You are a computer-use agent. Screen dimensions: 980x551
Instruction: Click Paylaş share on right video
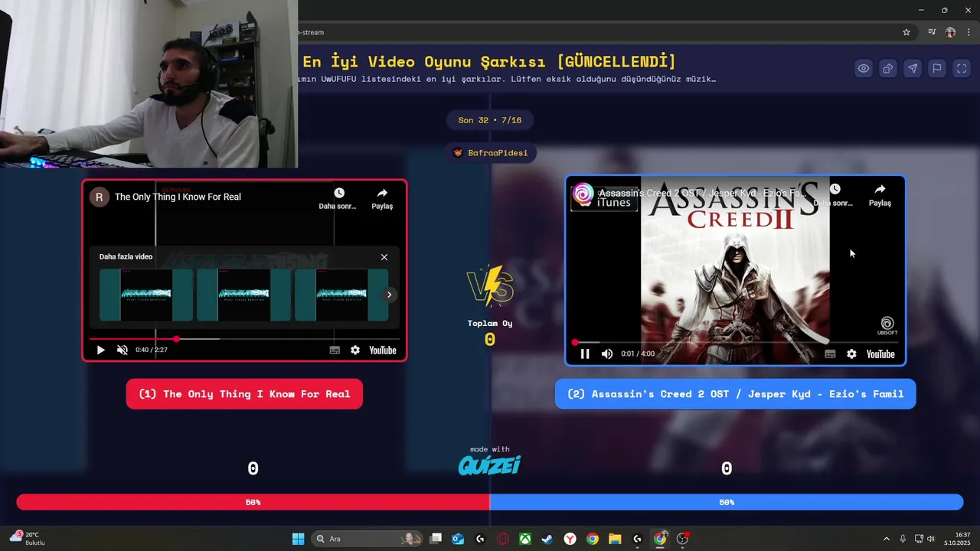tap(880, 195)
